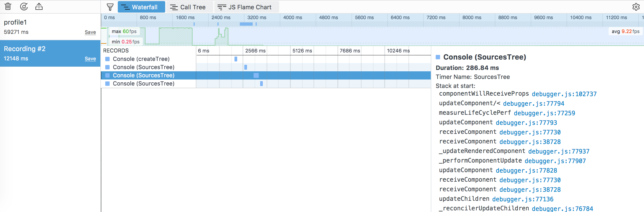Open debugger.js:76784 source link
The width and height of the screenshot is (644, 212).
(x=562, y=208)
